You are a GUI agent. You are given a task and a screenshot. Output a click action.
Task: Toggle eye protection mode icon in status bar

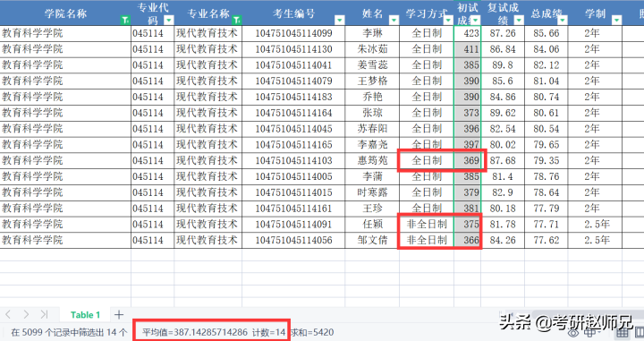[573, 332]
